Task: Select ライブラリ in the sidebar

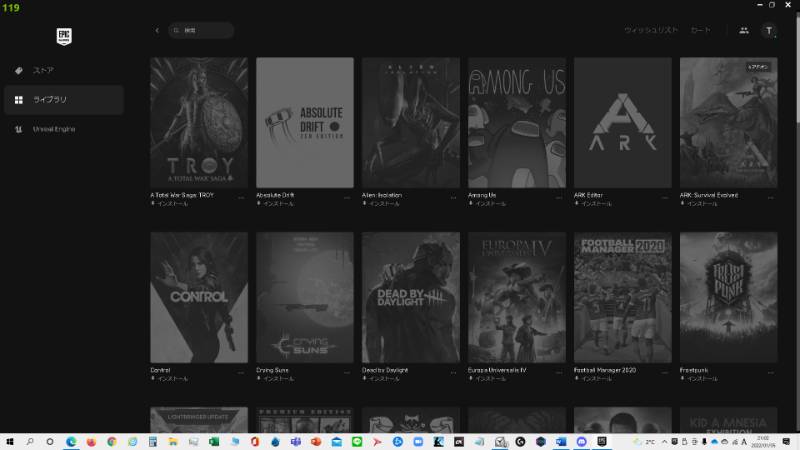Action: [64, 100]
